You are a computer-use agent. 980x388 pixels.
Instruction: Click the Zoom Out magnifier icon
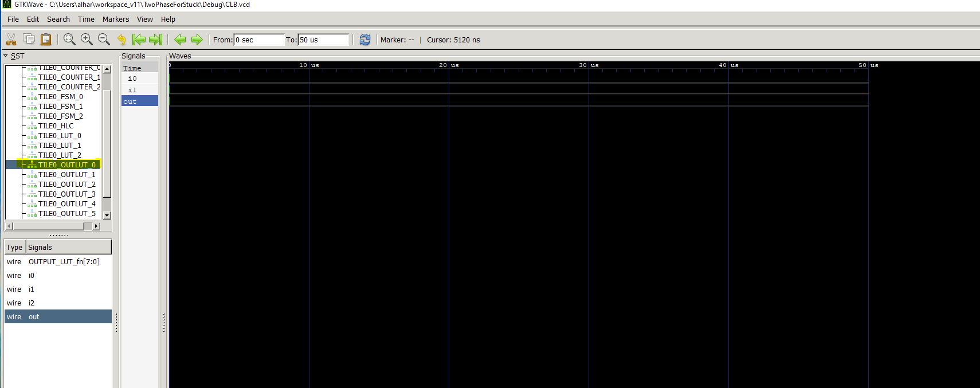point(104,39)
